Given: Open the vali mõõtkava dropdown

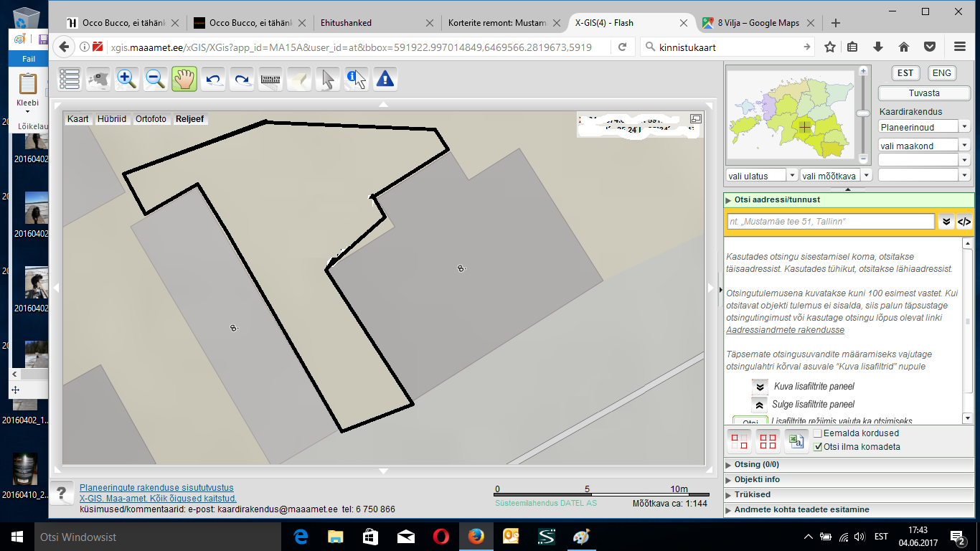Looking at the screenshot, I should click(x=867, y=176).
